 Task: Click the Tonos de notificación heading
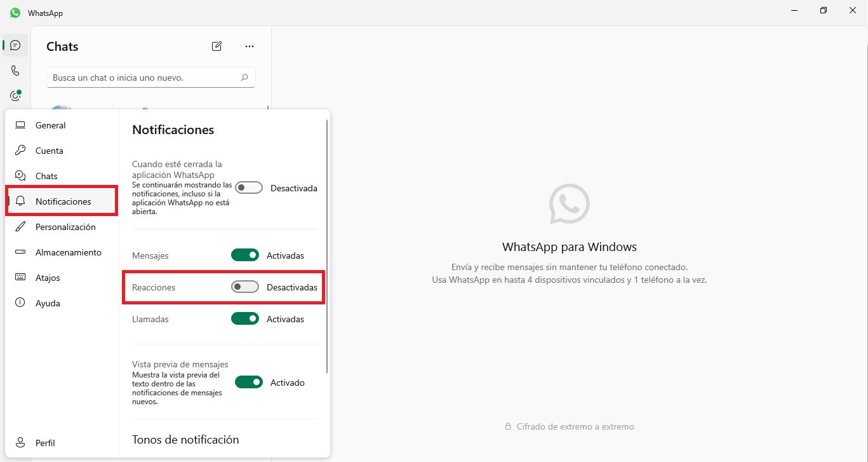(185, 440)
